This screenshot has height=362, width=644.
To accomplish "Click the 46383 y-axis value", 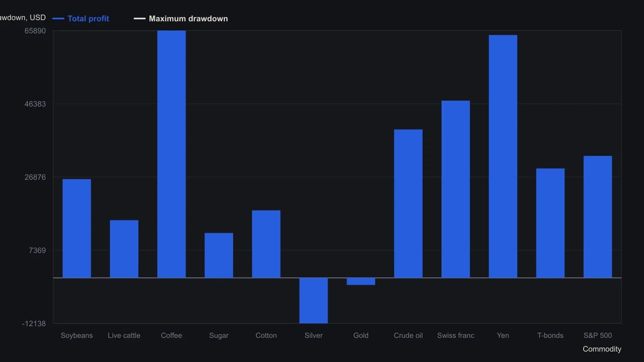I will (x=35, y=104).
